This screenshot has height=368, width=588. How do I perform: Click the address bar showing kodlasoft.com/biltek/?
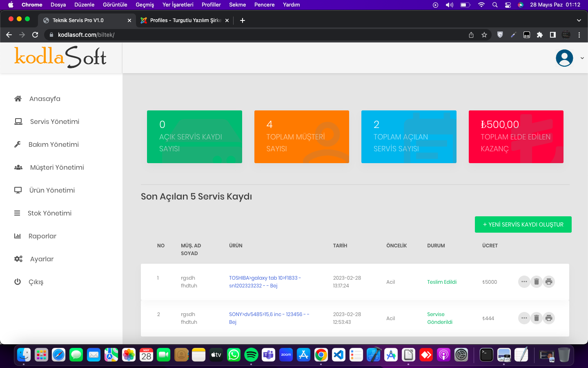261,35
